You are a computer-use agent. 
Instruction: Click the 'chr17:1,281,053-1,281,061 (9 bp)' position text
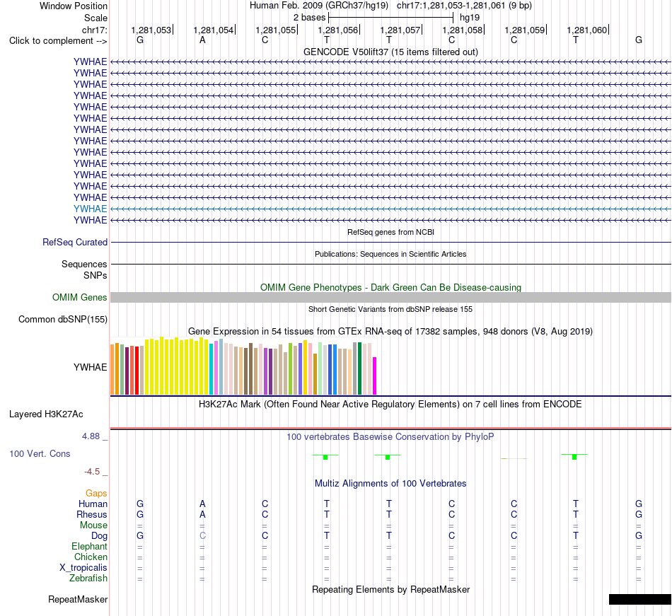[x=464, y=6]
